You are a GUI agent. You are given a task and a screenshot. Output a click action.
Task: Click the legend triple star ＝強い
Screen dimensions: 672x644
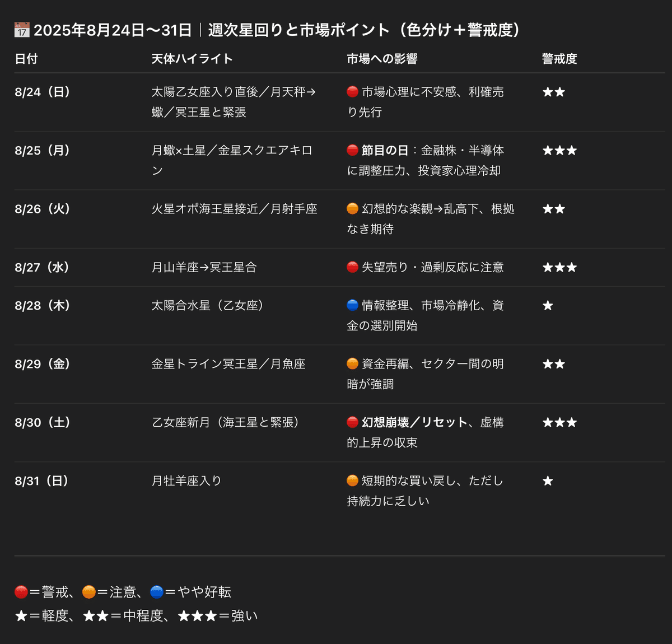coord(197,616)
